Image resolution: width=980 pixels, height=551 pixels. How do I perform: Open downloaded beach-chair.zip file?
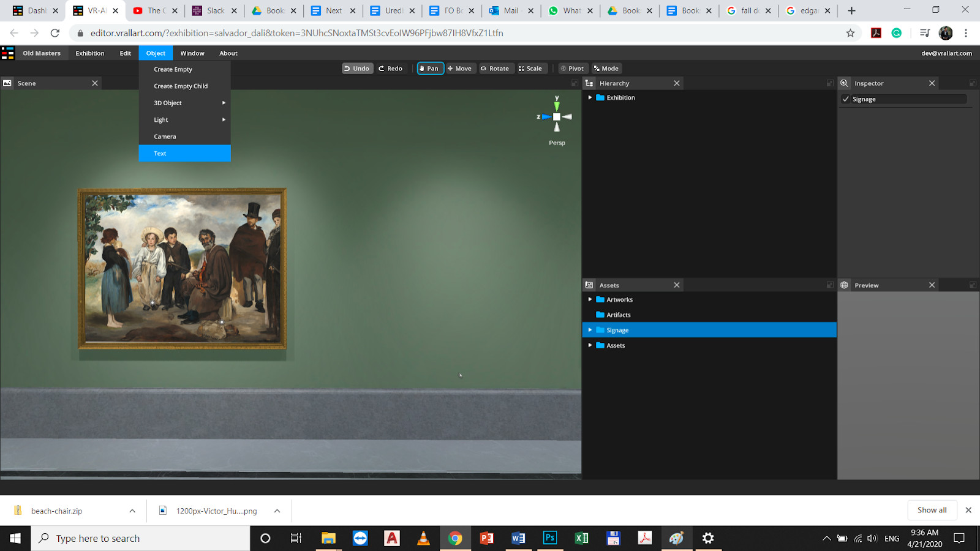(x=56, y=511)
